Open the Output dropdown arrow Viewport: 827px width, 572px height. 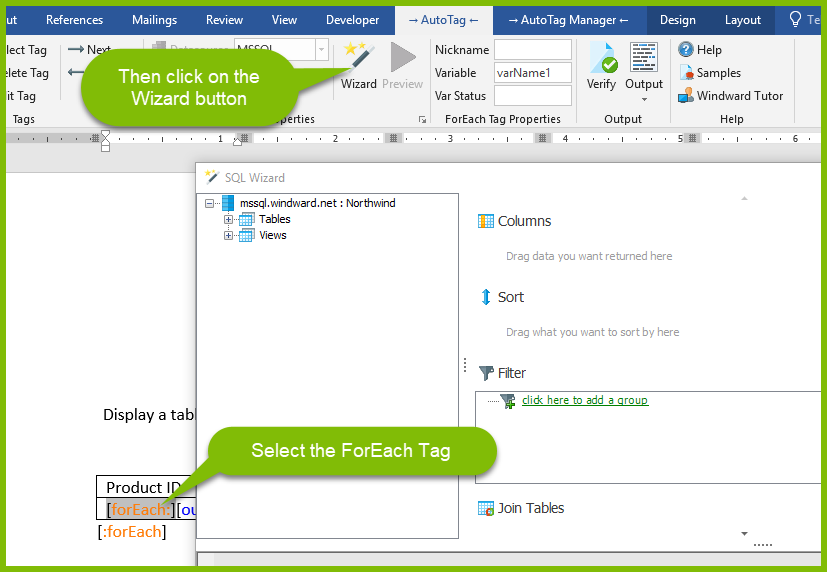(644, 100)
